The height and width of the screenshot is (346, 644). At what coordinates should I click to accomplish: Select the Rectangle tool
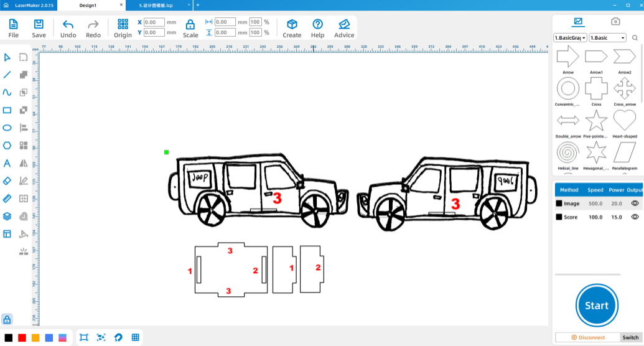click(x=7, y=110)
